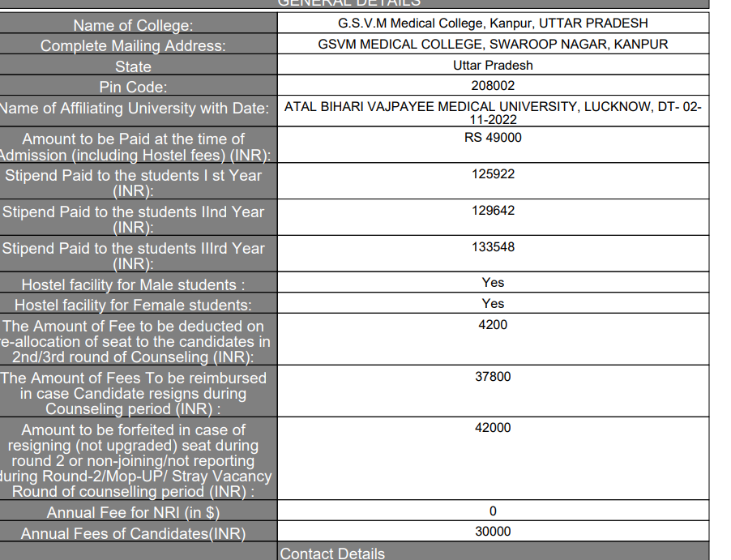Select second year stipend value 129642

tap(493, 211)
